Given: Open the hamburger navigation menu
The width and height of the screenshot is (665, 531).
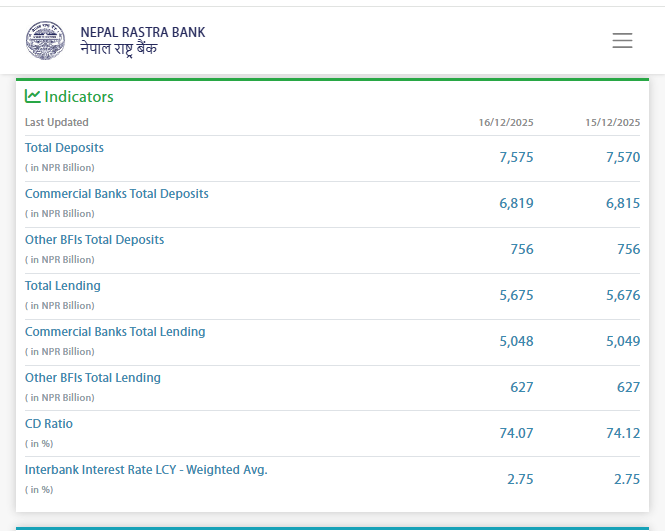Looking at the screenshot, I should tap(622, 41).
